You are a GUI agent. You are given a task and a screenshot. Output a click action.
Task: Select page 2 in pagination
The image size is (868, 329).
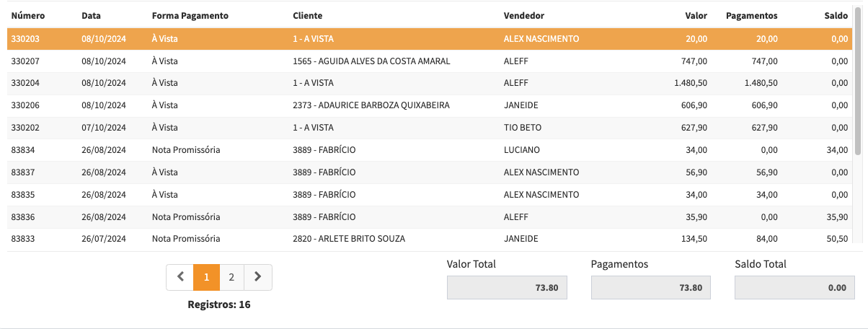coord(231,277)
